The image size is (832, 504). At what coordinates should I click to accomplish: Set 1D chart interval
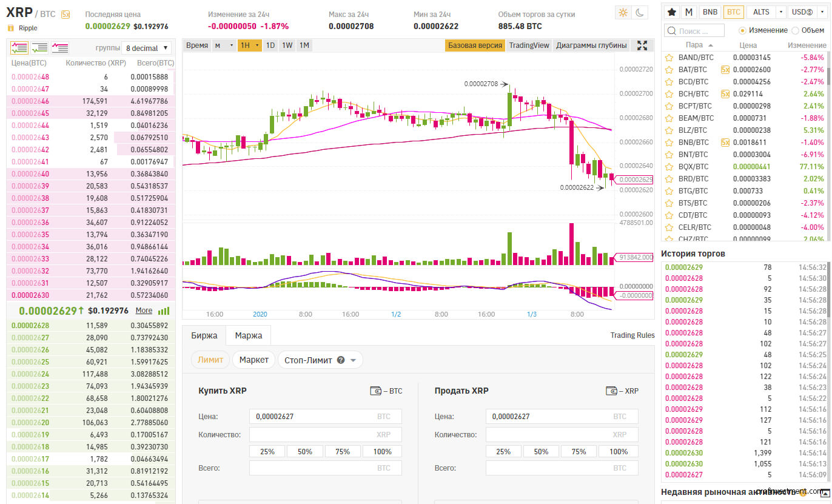point(270,45)
